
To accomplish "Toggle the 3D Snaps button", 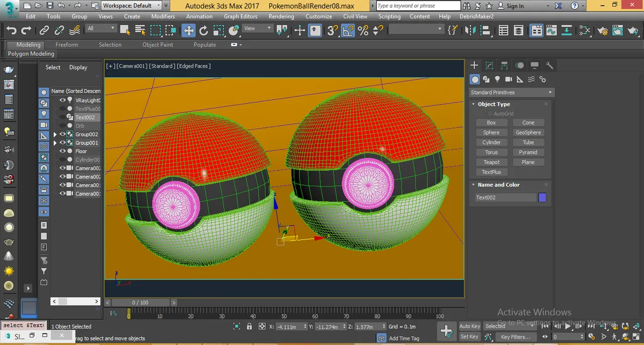I will pyautogui.click(x=333, y=31).
